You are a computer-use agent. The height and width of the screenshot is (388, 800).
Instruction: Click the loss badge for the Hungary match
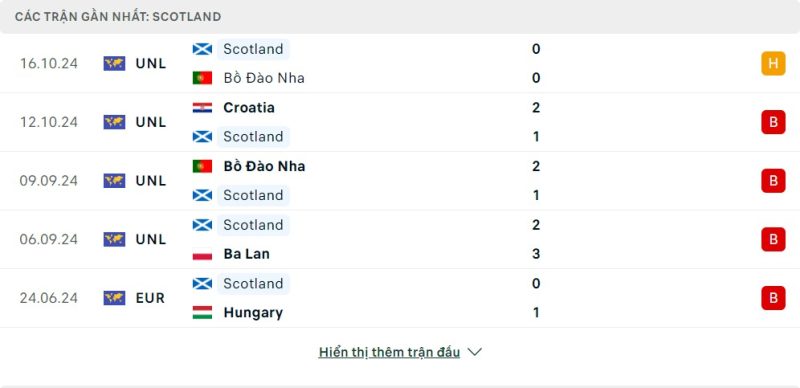click(773, 298)
